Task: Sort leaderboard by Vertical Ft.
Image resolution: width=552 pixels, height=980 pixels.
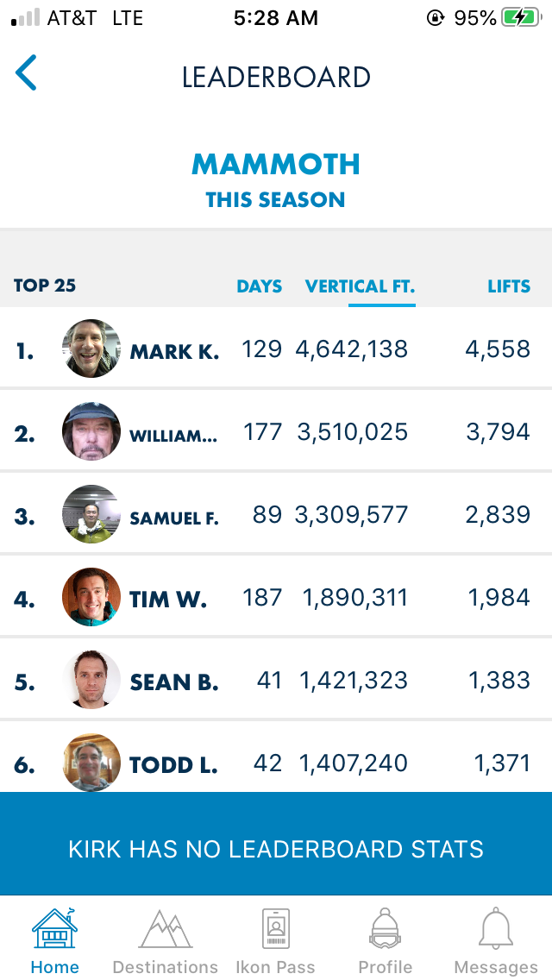Action: 360,286
